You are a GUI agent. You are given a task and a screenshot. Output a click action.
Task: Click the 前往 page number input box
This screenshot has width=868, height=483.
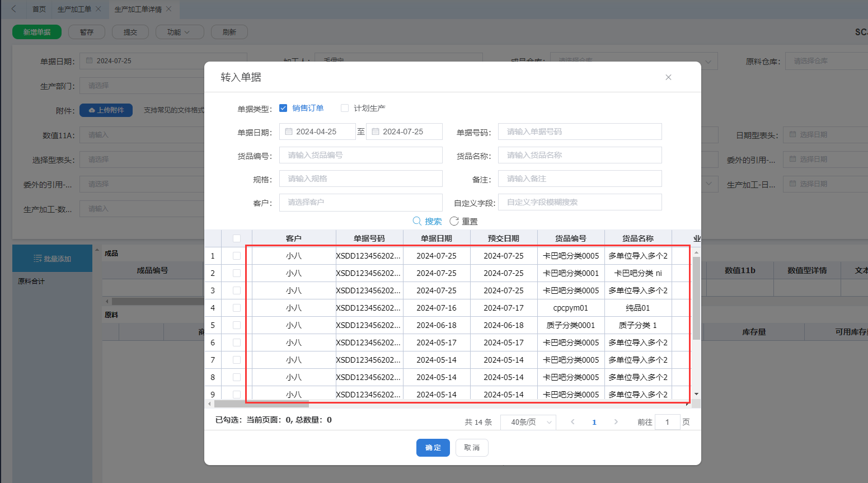[x=667, y=422]
